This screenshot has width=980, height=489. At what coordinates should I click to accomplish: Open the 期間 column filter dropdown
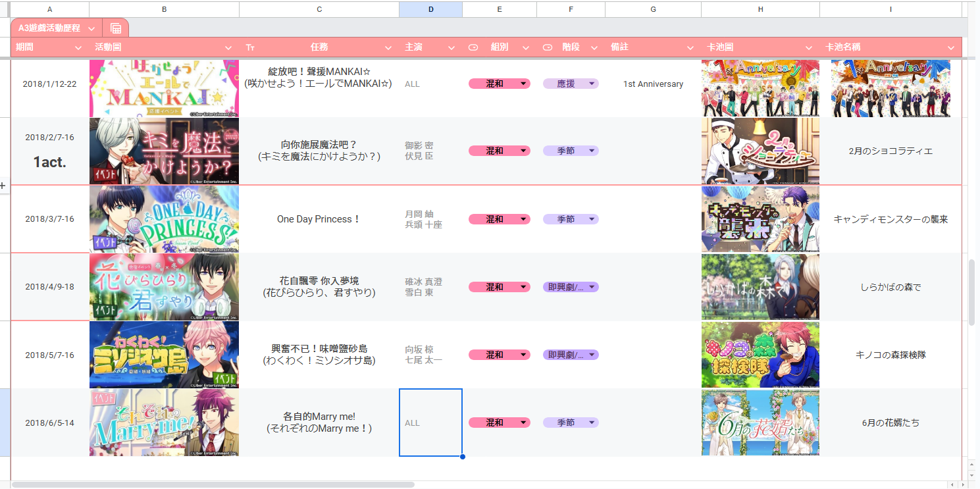coord(79,47)
